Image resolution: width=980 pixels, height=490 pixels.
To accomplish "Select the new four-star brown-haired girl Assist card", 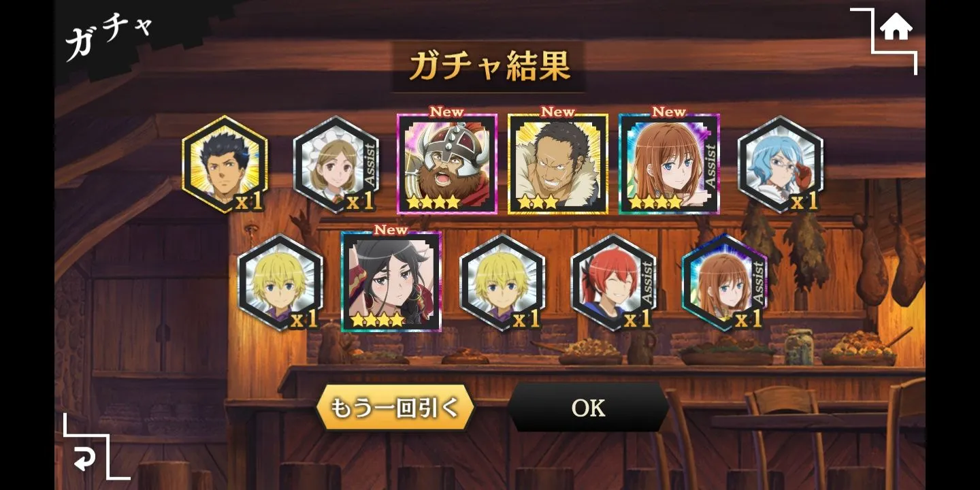I will (669, 164).
